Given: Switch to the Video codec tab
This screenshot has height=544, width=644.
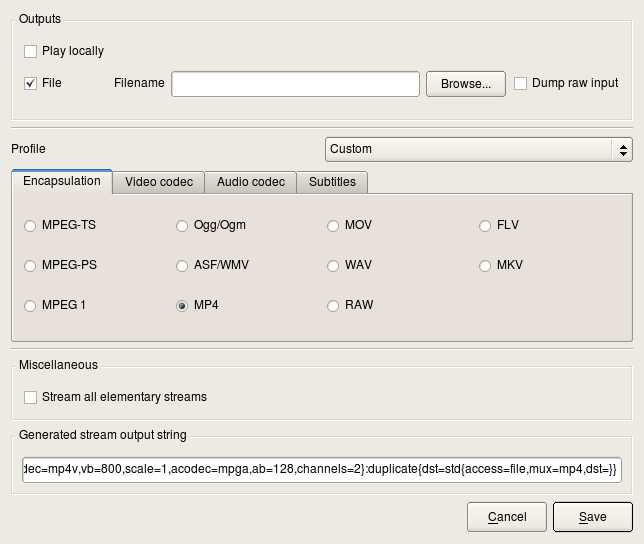Looking at the screenshot, I should (158, 182).
